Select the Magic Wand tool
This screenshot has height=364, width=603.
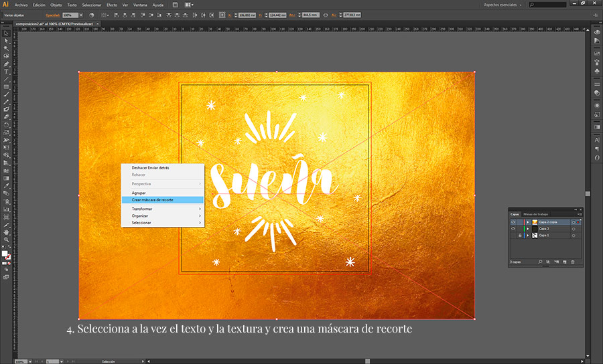(x=6, y=49)
